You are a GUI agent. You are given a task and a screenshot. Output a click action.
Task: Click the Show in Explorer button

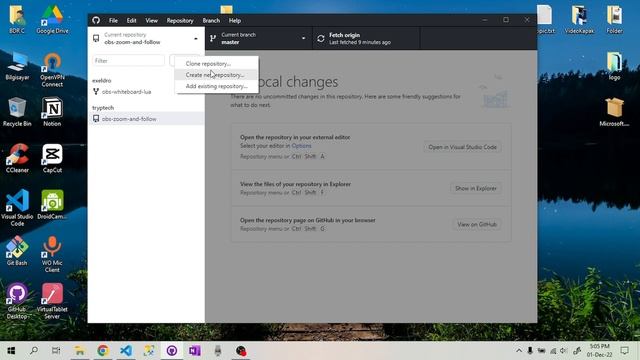476,188
